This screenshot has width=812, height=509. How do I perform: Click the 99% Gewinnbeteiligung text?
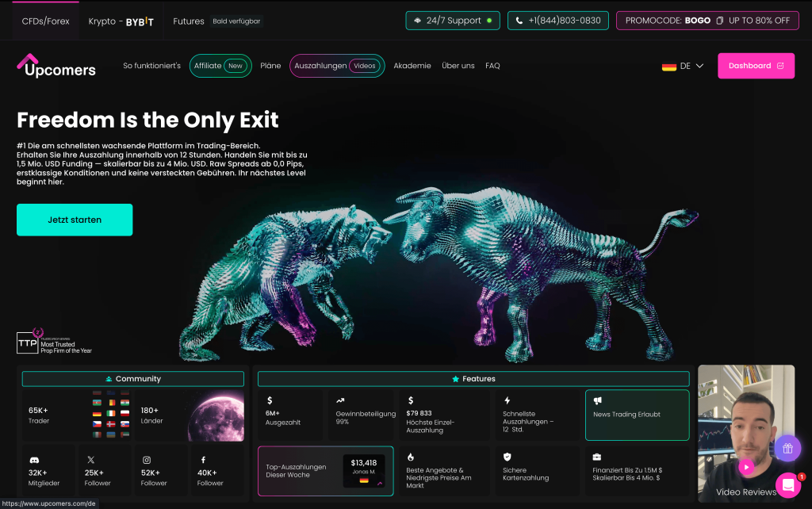coord(366,418)
